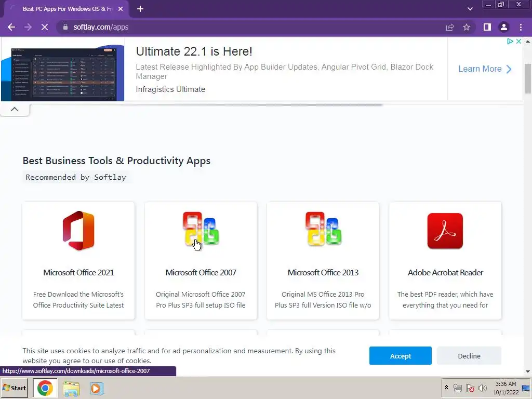Viewport: 532px width, 399px height.
Task: Click the Office 2013 Pro description text
Action: 323,300
